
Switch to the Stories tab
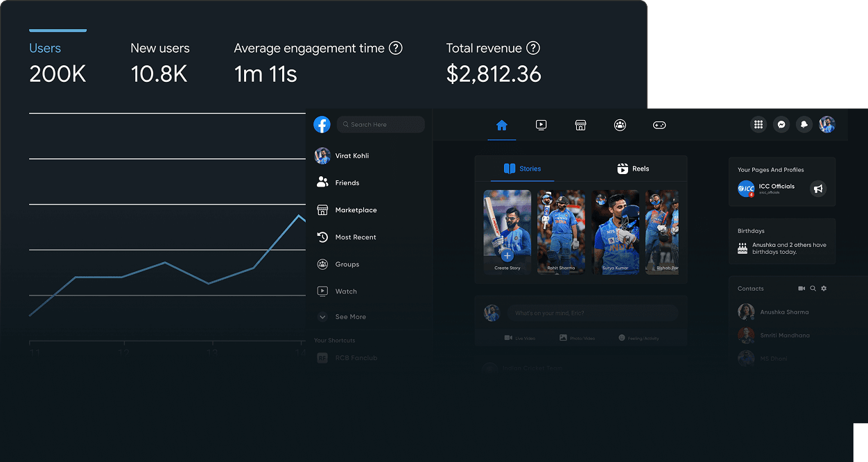click(x=523, y=169)
